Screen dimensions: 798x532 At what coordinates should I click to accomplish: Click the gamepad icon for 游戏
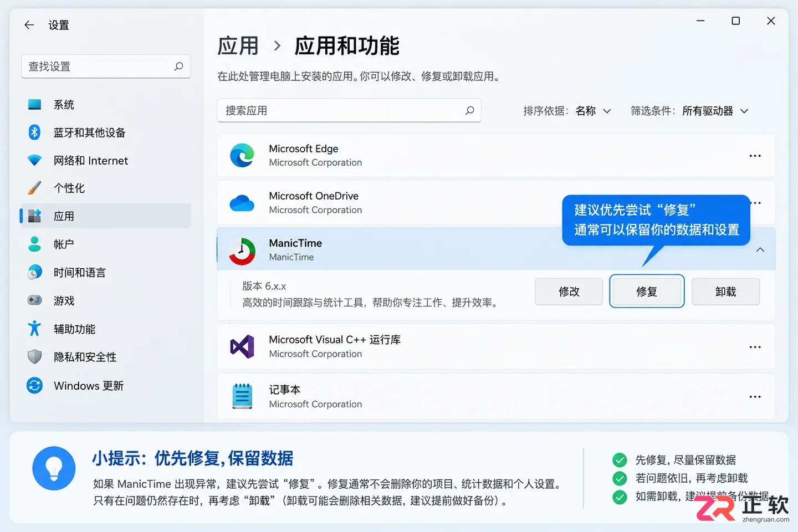(x=34, y=300)
